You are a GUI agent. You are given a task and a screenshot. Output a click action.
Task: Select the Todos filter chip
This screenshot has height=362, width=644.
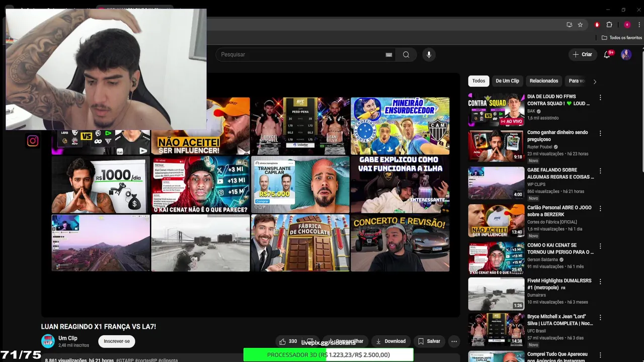pos(478,81)
